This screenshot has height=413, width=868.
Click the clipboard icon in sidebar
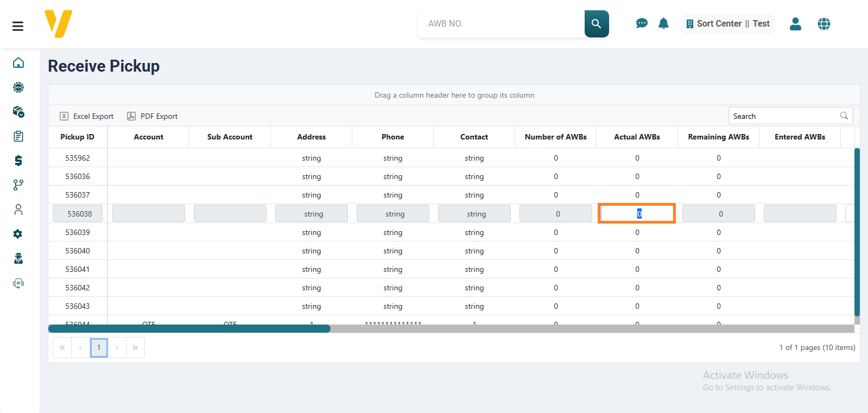click(18, 136)
